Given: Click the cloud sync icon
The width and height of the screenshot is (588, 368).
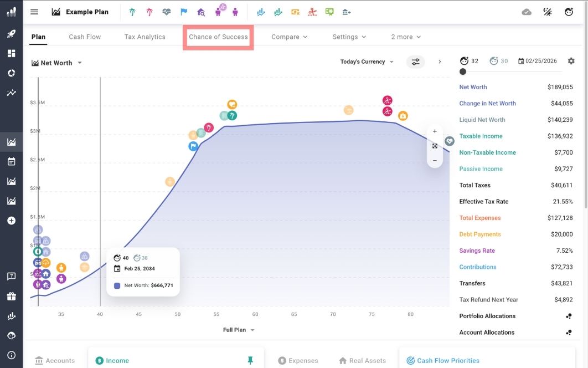Looking at the screenshot, I should tap(527, 12).
